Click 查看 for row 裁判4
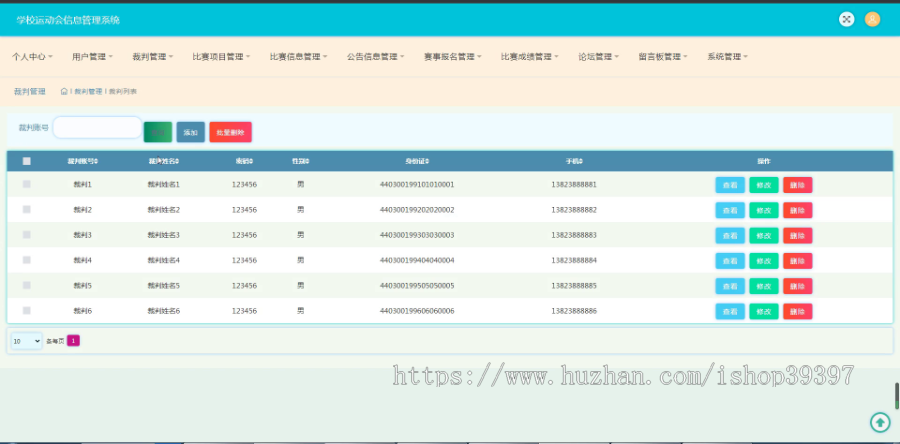This screenshot has width=900, height=444. click(730, 260)
